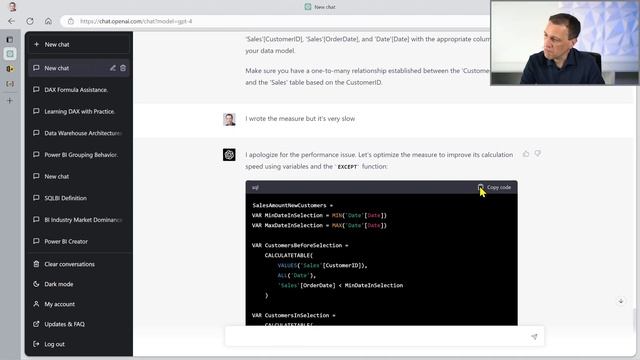Image resolution: width=640 pixels, height=360 pixels.
Task: Start a new chat with the + New chat button
Action: tap(79, 44)
